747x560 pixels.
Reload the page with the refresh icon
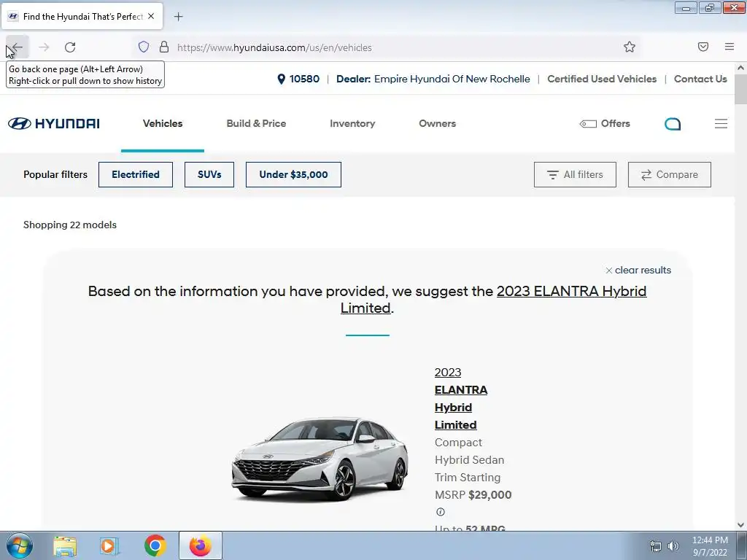tap(70, 47)
